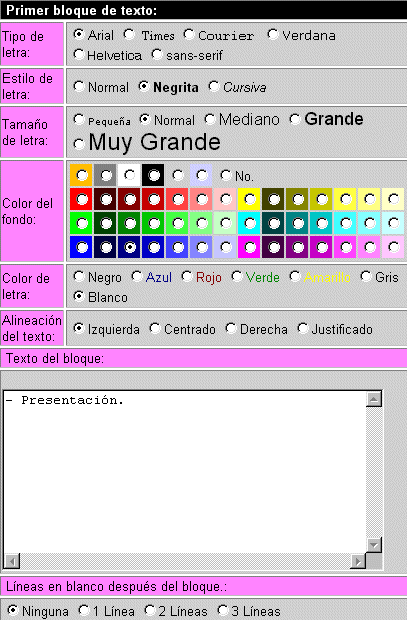Select the Arial font radio button
Screen dimensions: 407x620
[79, 35]
